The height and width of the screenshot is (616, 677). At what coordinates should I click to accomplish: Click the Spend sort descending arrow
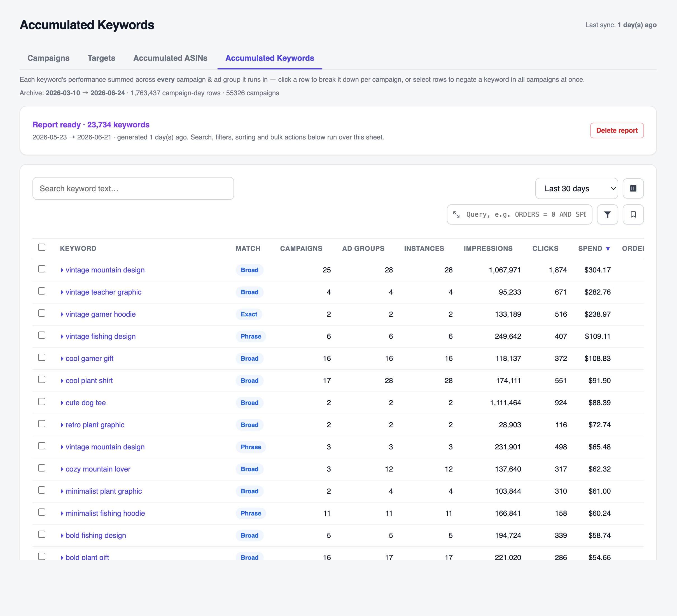608,249
